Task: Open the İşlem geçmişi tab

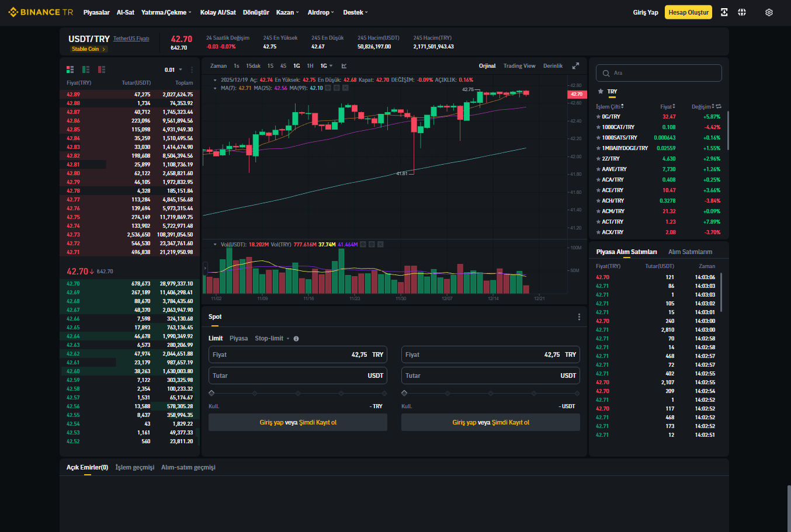Action: tap(135, 468)
